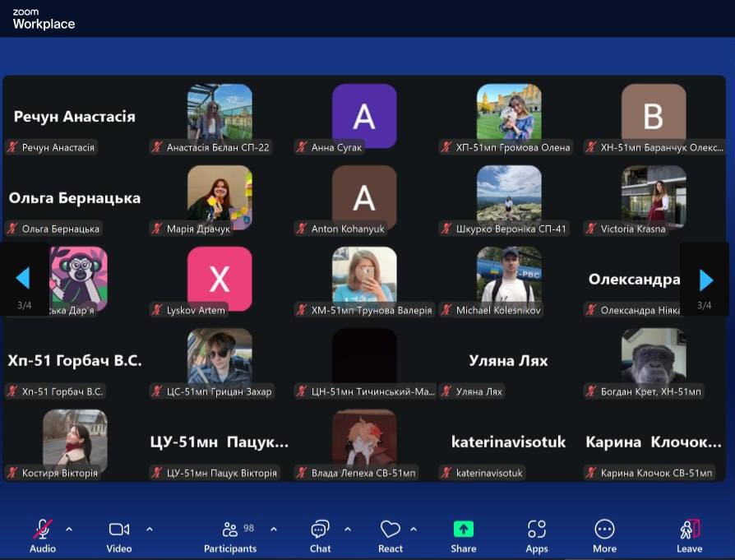This screenshot has width=735, height=560.
Task: Expand audio options chevron next to Audio
Action: (x=69, y=529)
